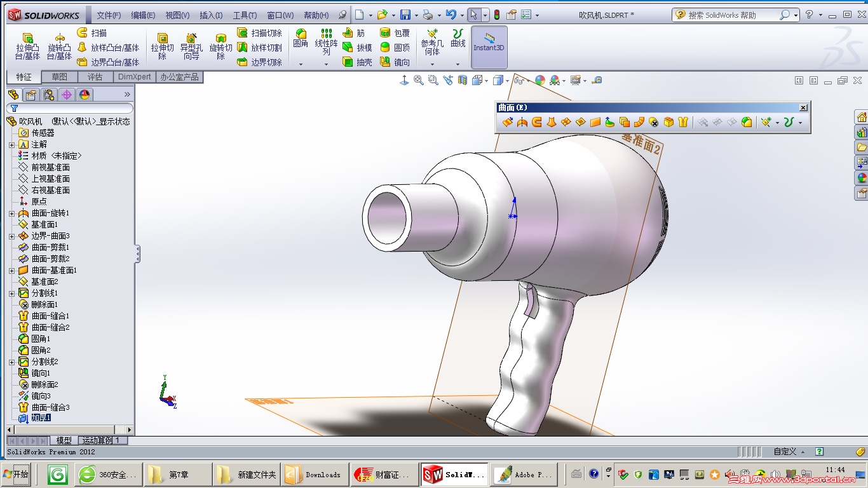Switch to the PropertyManager panel tab
This screenshot has height=488, width=868.
[31, 95]
